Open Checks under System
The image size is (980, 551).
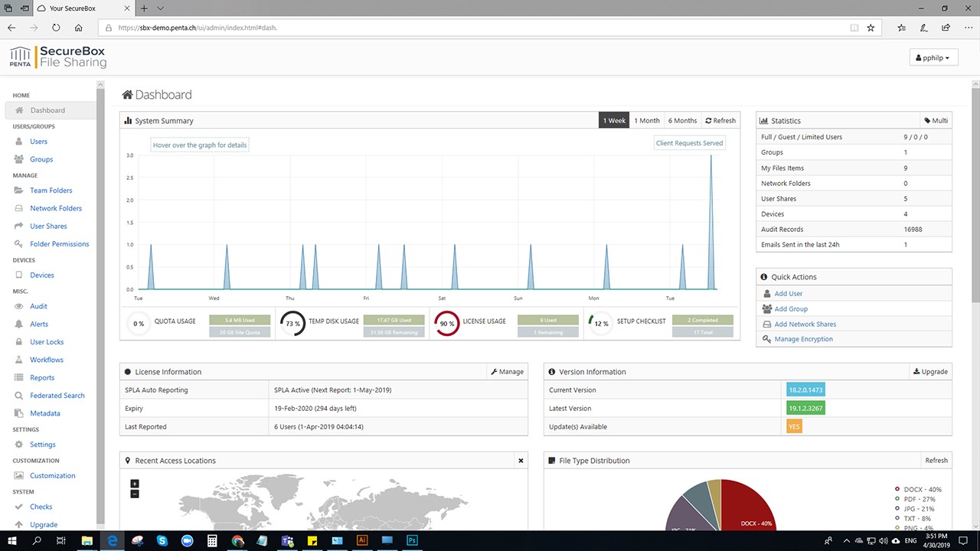tap(41, 507)
